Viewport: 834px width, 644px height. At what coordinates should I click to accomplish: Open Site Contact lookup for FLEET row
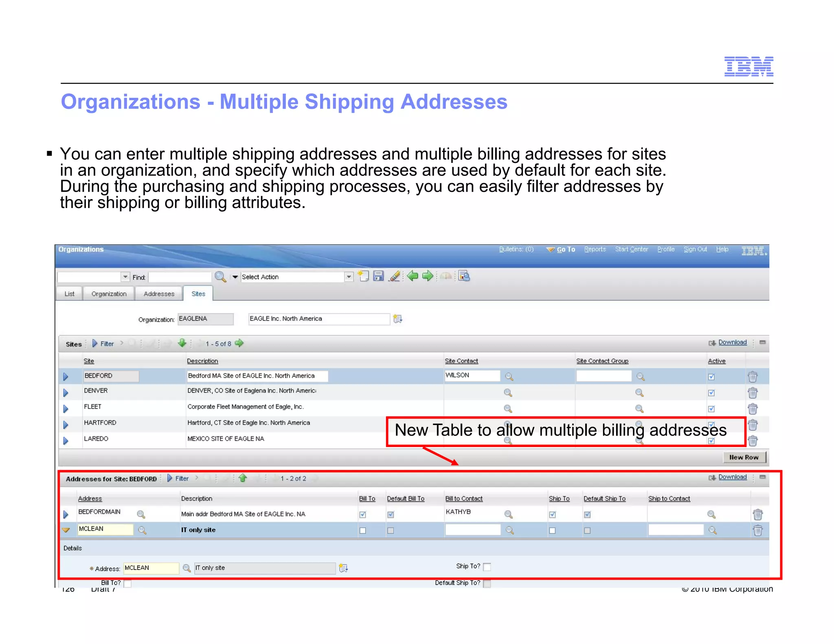[508, 408]
